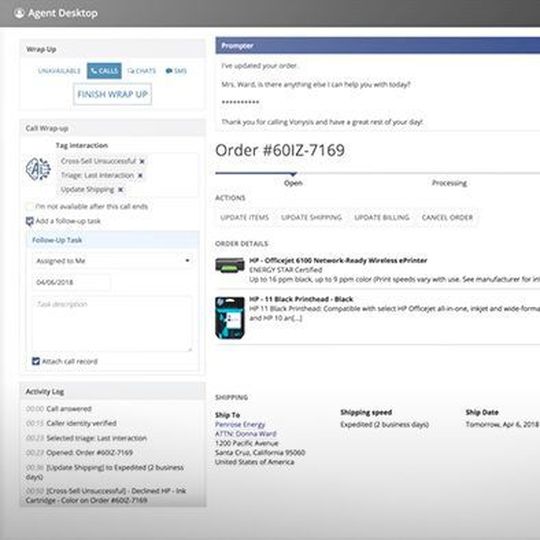The image size is (540, 540).
Task: Click 'Opened: Order #60IZ-7169' log entry
Action: pyautogui.click(x=79, y=453)
